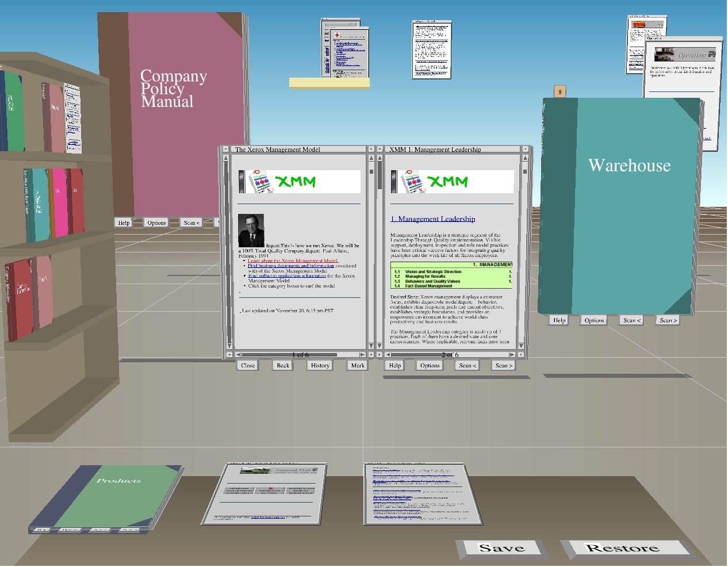Open History for the open book

click(320, 365)
